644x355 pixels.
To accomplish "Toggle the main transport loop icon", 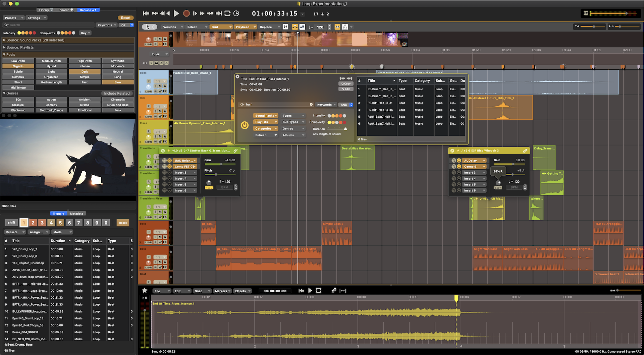I will [227, 13].
